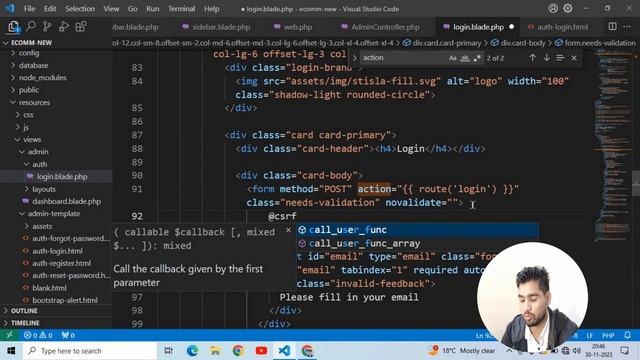Click the Accounts icon in title bar
Image resolution: width=640 pixels, height=360 pixels.
click(x=553, y=8)
